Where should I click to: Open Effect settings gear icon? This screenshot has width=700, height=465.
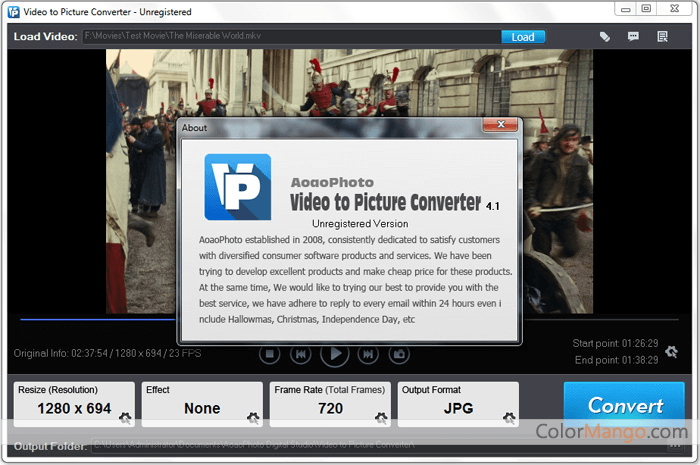[x=253, y=418]
